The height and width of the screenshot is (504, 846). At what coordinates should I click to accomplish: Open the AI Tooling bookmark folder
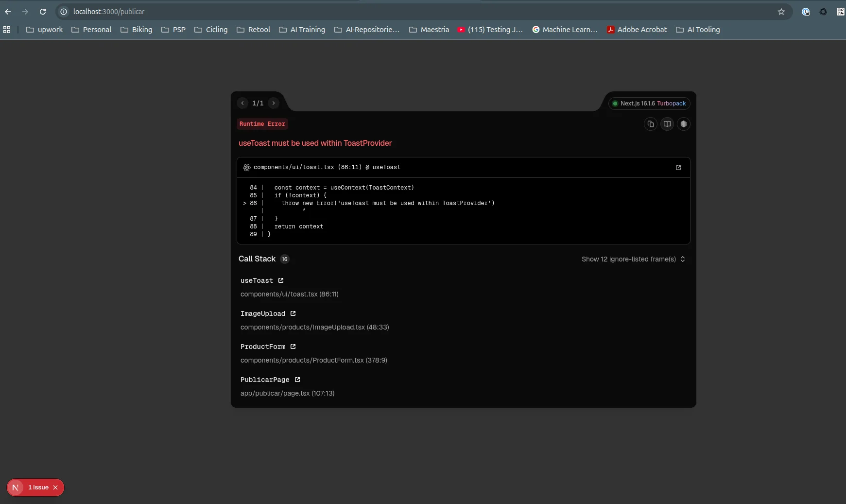click(x=698, y=30)
